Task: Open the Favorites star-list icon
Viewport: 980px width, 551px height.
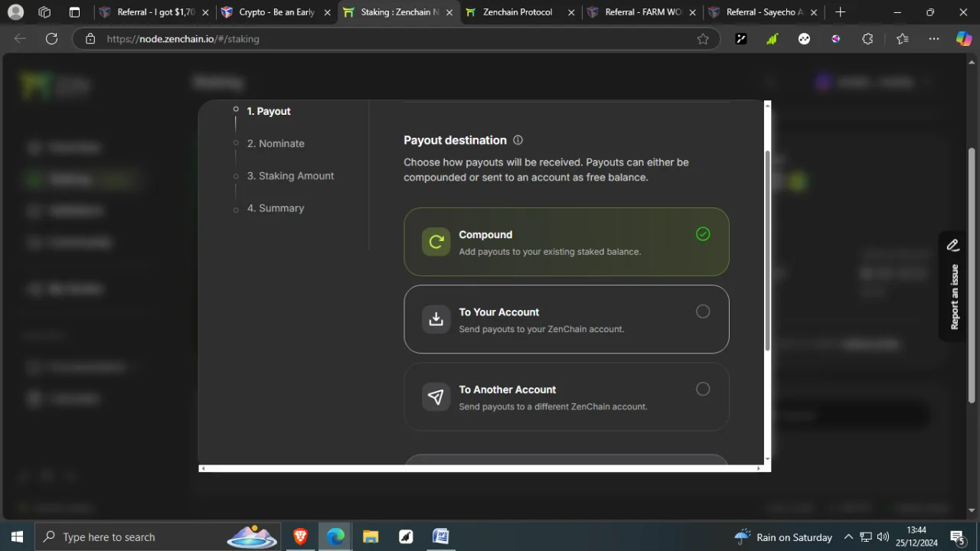Action: 902,39
